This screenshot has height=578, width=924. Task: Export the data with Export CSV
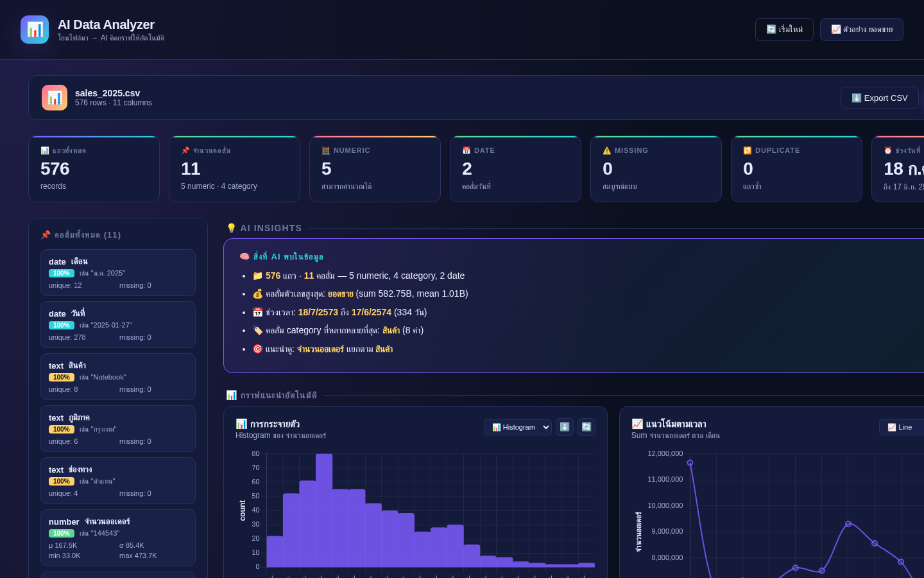click(880, 98)
